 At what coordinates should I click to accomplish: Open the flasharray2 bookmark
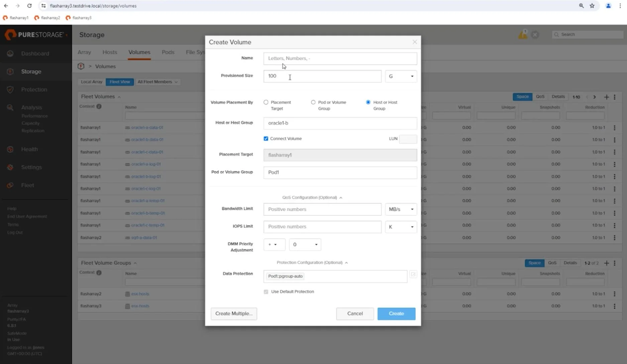click(x=47, y=18)
